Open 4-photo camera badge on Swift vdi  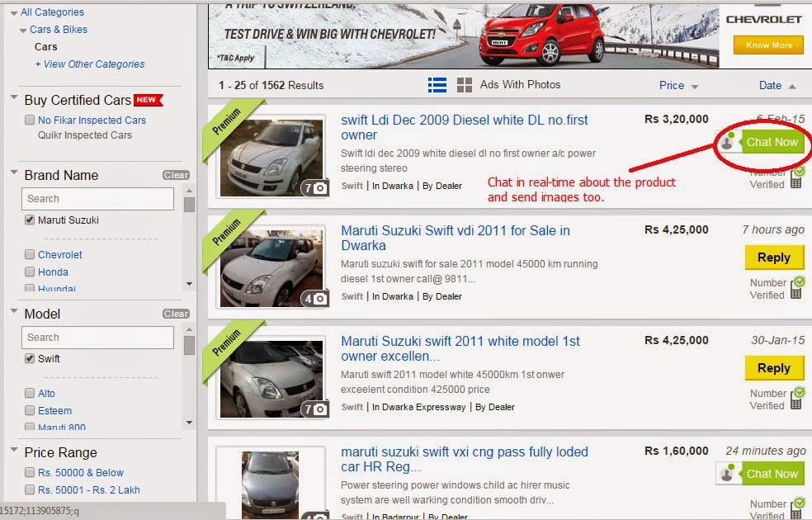(x=315, y=298)
